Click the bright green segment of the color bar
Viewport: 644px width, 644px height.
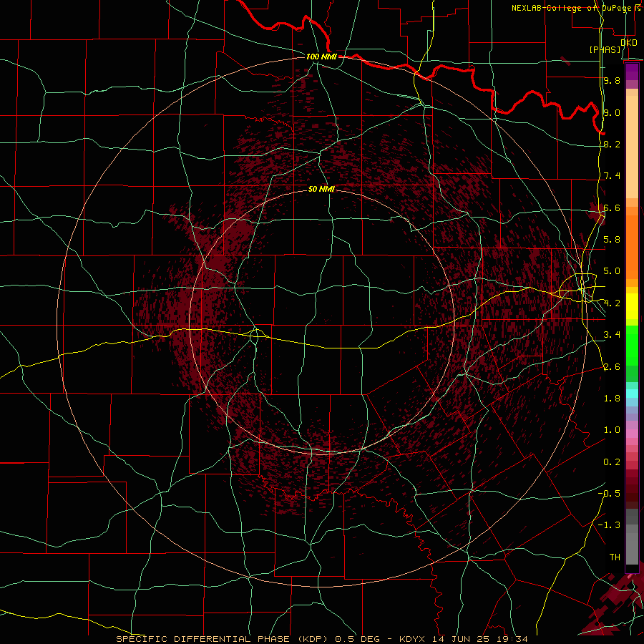tap(632, 345)
